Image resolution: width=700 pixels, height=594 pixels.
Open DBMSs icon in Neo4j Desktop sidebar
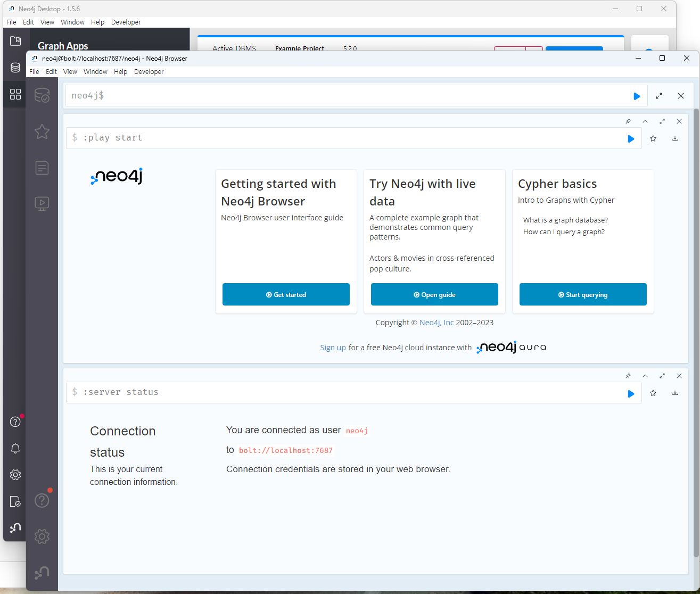pos(15,68)
